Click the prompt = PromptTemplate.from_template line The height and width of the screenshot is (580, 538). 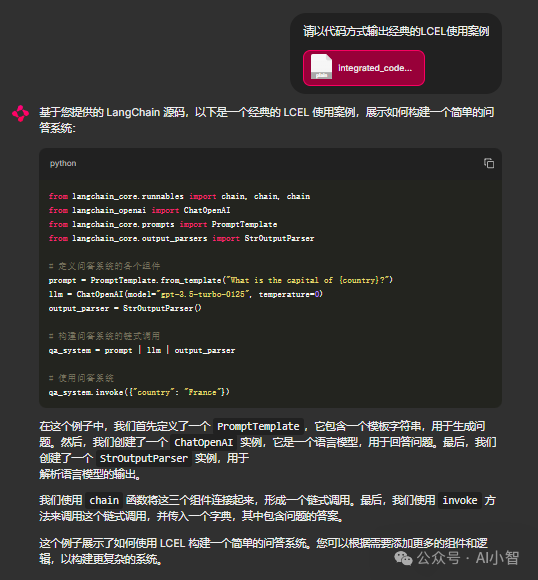coord(221,280)
